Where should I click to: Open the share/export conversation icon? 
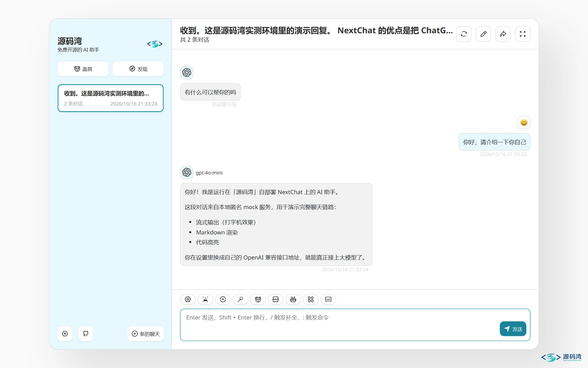503,34
